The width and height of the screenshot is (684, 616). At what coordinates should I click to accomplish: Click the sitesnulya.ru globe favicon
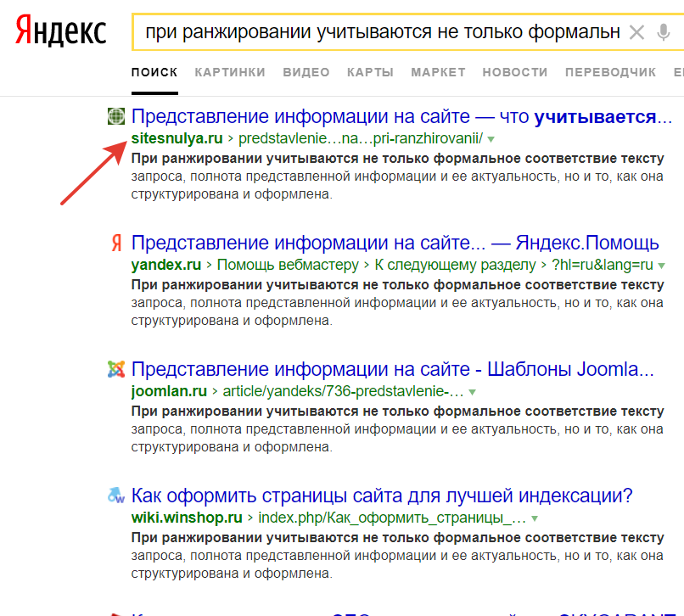point(116,117)
